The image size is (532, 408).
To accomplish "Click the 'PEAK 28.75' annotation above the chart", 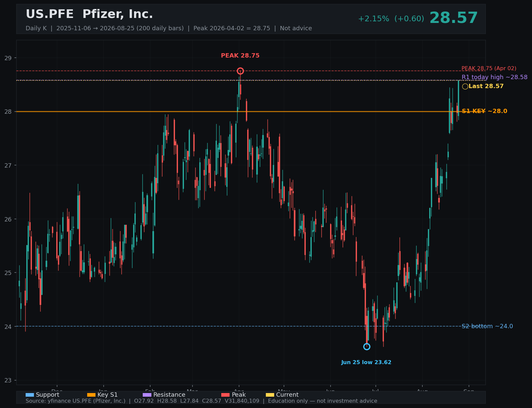I will [240, 56].
